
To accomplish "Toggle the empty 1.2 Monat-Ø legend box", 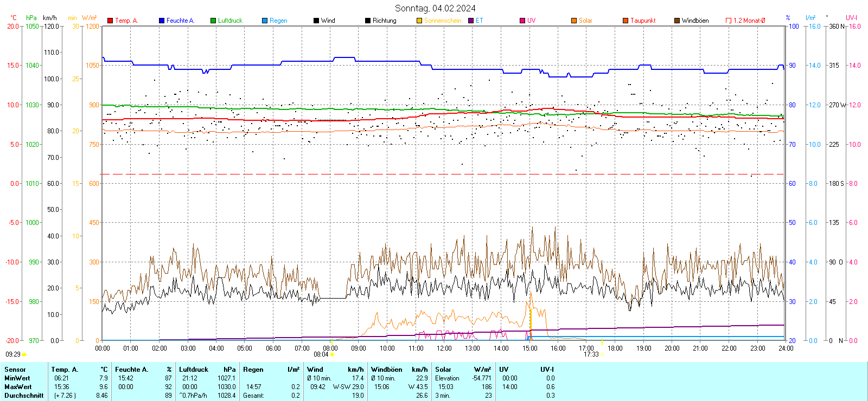I will coord(729,21).
